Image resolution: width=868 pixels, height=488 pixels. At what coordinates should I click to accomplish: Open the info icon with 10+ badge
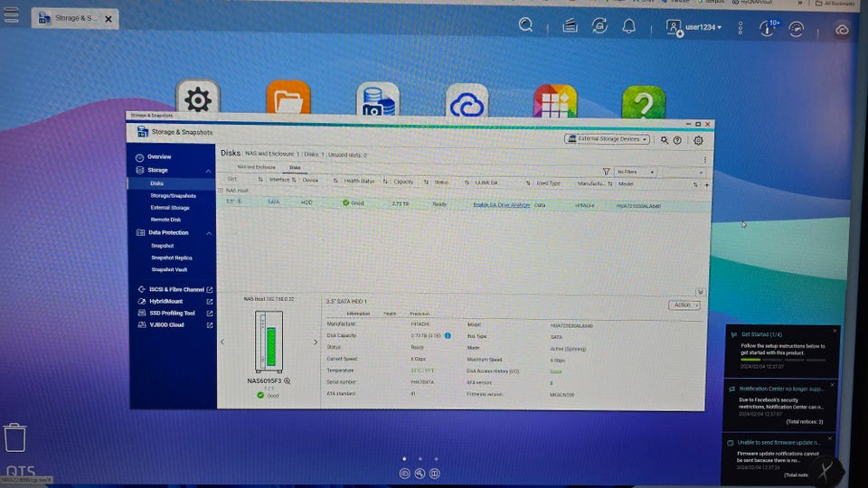pos(769,28)
